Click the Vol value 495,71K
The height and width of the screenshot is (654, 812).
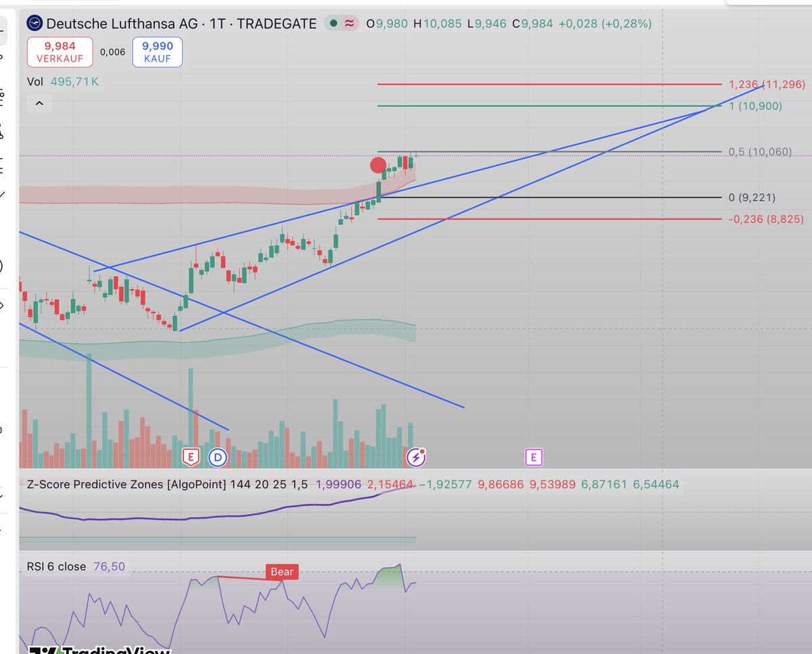pyautogui.click(x=75, y=82)
